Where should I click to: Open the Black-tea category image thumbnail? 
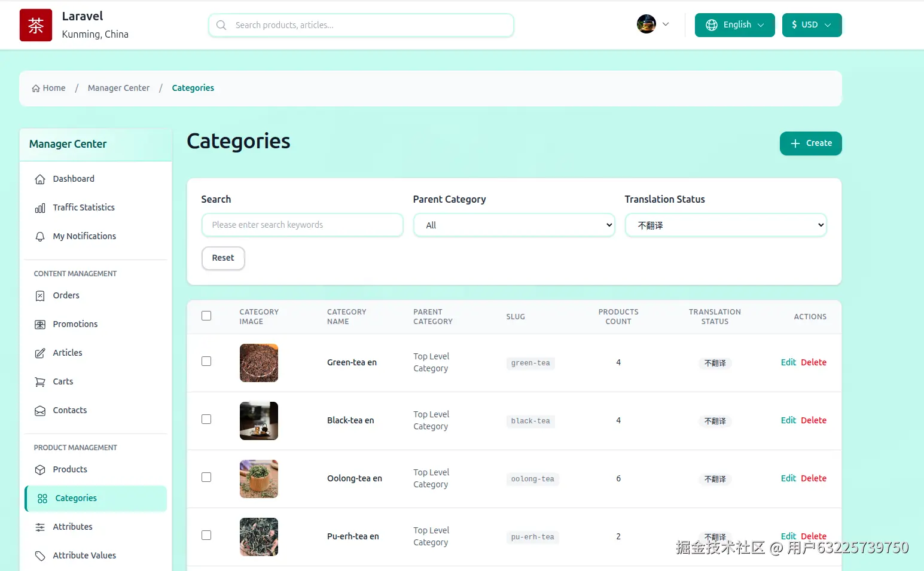[259, 421]
